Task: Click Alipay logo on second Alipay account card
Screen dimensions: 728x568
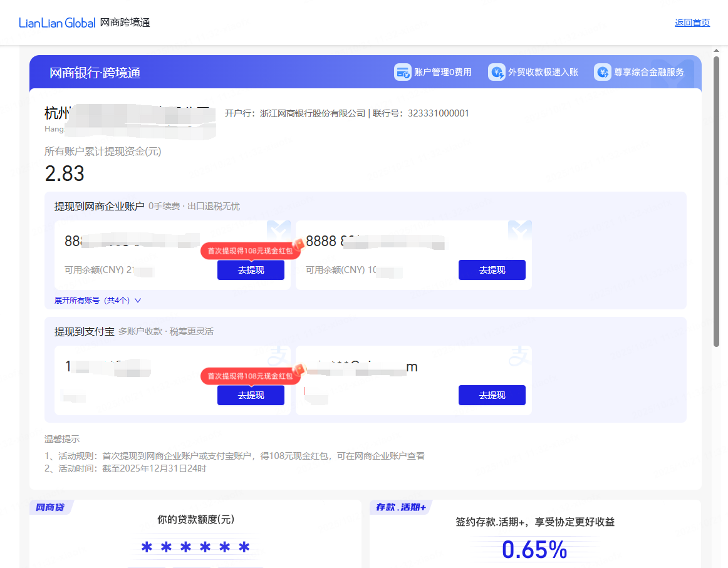Action: (519, 355)
